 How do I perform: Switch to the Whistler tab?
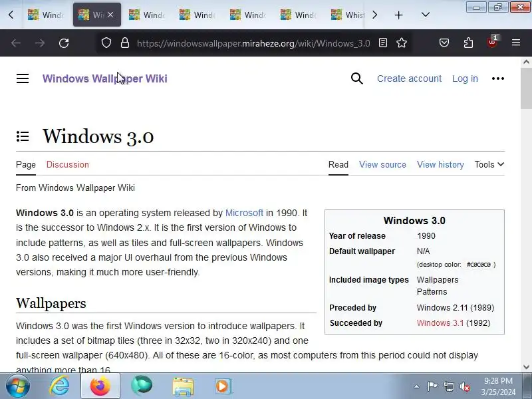click(x=348, y=15)
